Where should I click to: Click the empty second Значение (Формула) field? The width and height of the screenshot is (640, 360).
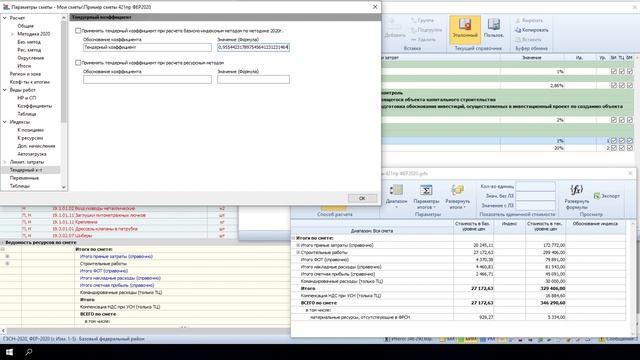(x=253, y=79)
